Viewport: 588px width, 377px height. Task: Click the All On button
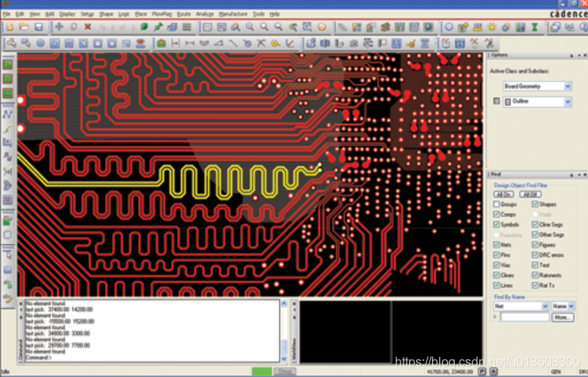pos(504,193)
